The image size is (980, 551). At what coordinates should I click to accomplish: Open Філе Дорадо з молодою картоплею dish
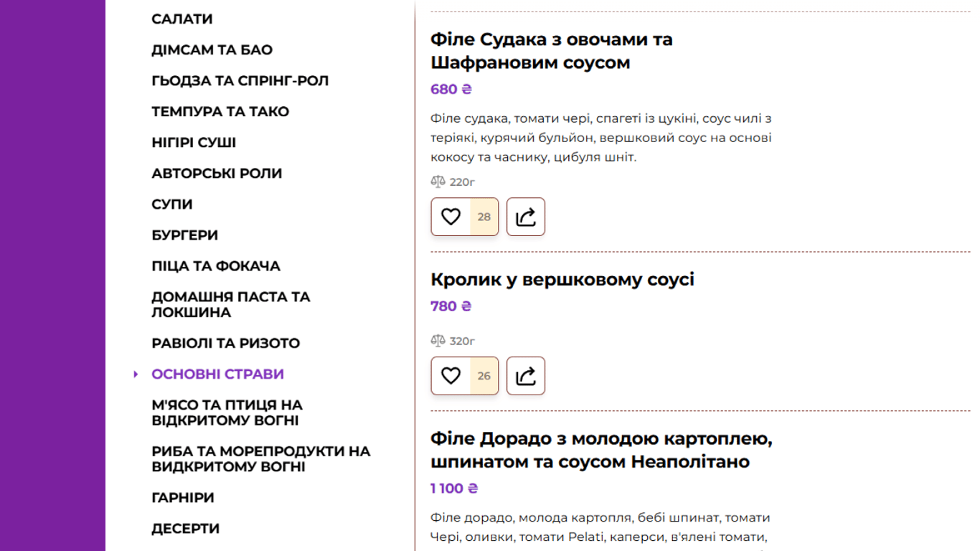(x=601, y=450)
